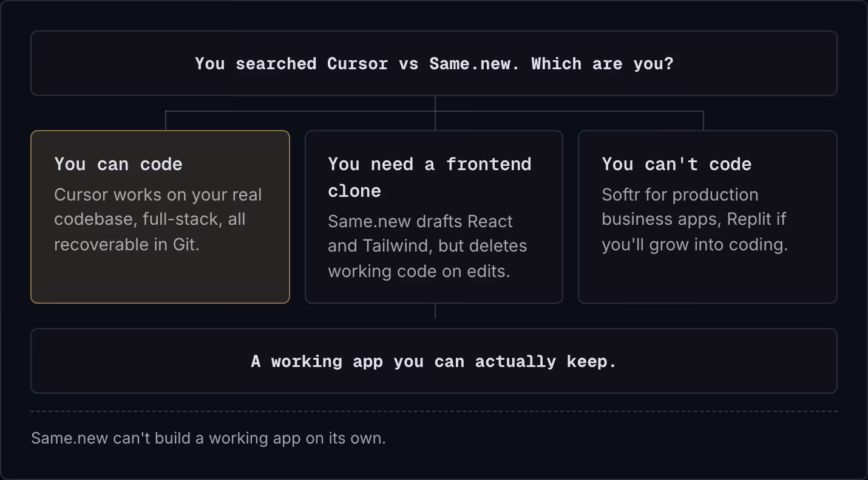
Task: Click the footnote 'Same.new can't build a working app'
Action: pos(208,438)
